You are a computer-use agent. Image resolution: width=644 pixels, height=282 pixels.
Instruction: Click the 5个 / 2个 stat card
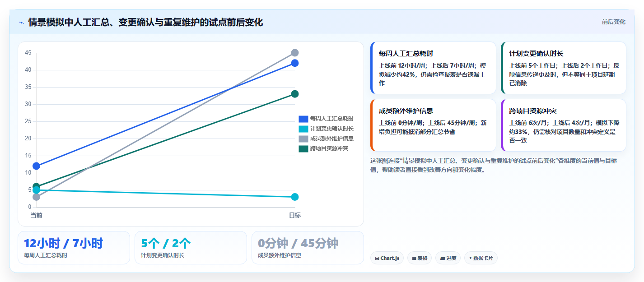coord(191,248)
